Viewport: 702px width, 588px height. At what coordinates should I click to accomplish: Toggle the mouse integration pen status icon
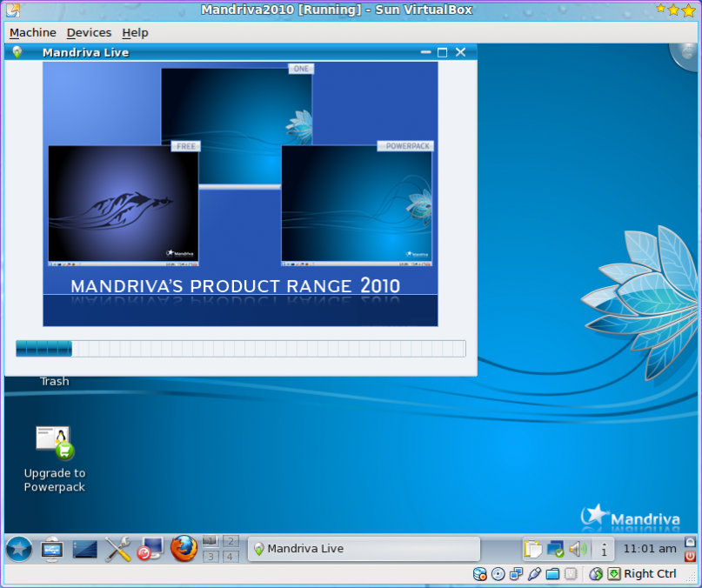534,573
